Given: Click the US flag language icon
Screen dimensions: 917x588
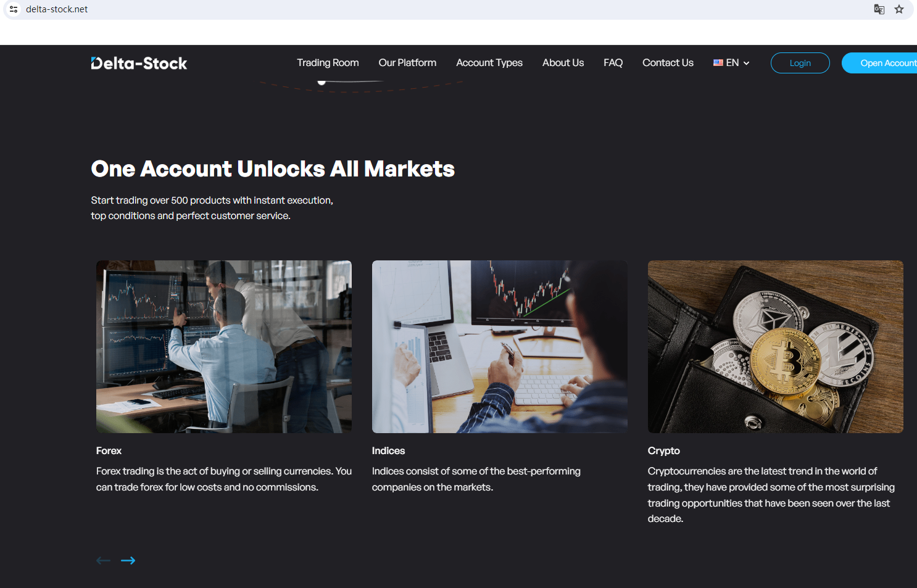Looking at the screenshot, I should (718, 63).
